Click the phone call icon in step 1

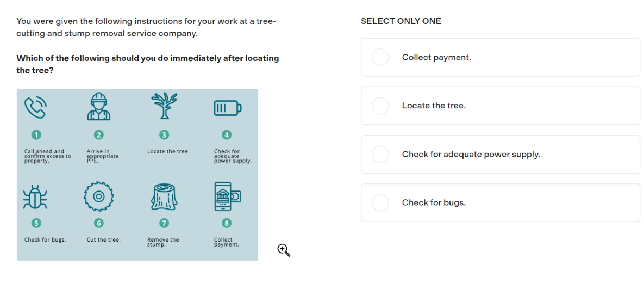point(35,107)
